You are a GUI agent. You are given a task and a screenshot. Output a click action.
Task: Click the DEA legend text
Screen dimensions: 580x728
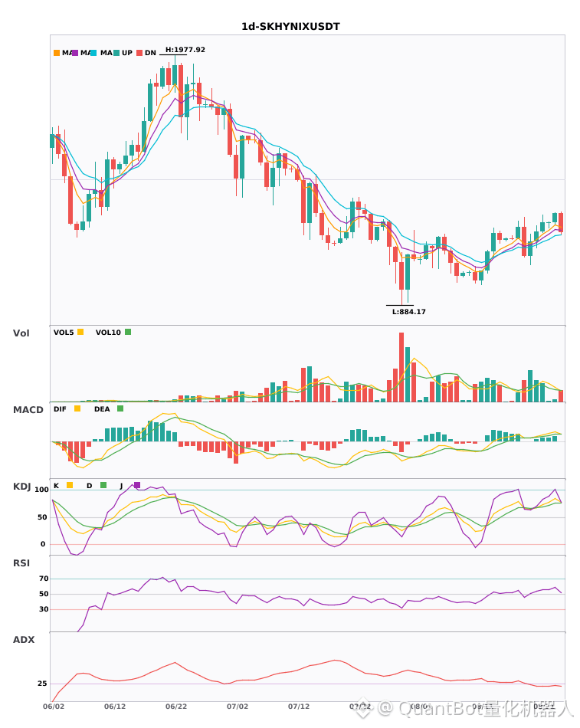coord(102,409)
